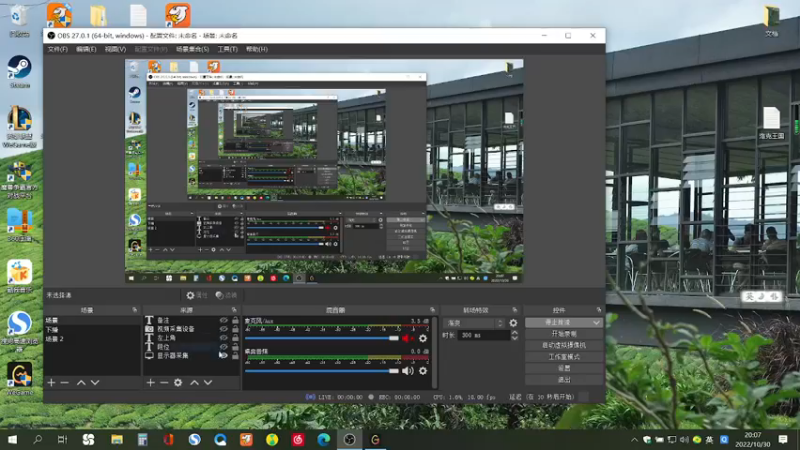Lock the 备注 source
Image resolution: width=800 pixels, height=450 pixels.
[x=235, y=320]
